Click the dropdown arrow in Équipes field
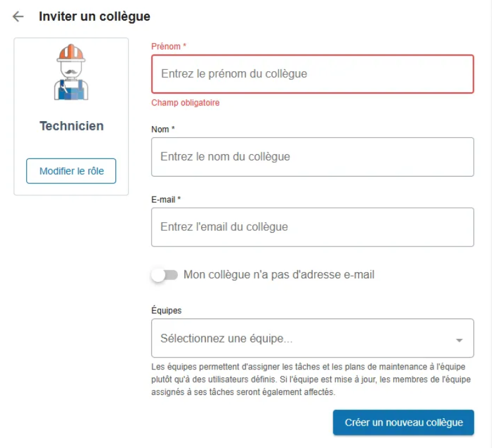The width and height of the screenshot is (492, 448). coord(459,340)
